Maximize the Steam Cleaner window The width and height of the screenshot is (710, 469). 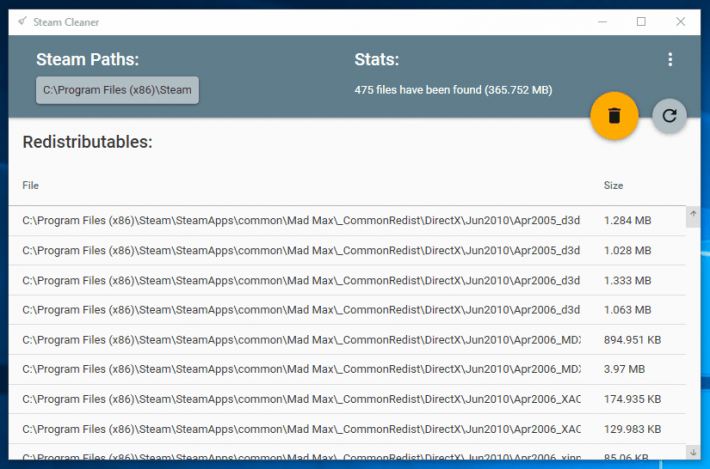pos(641,22)
